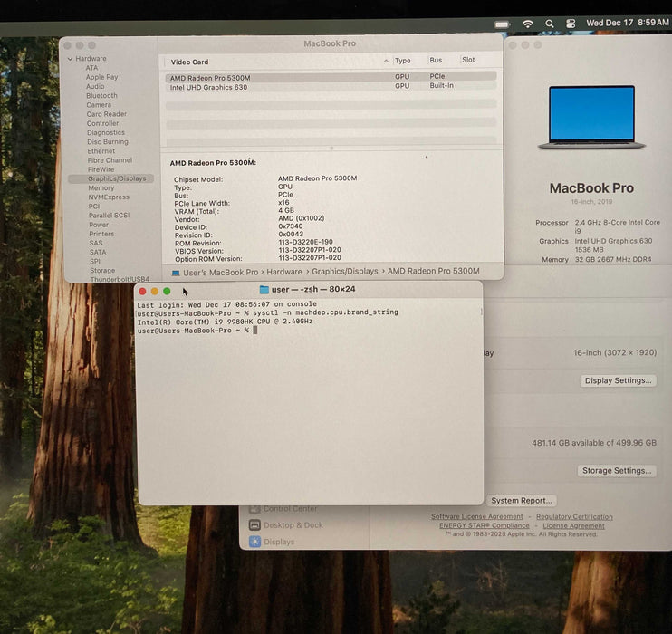Select SPI in hardware sidebar
Screen dimensions: 672x634
tap(95, 261)
